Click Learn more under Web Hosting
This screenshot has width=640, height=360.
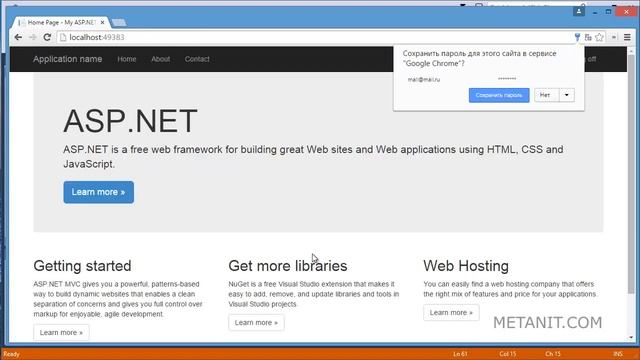click(451, 313)
